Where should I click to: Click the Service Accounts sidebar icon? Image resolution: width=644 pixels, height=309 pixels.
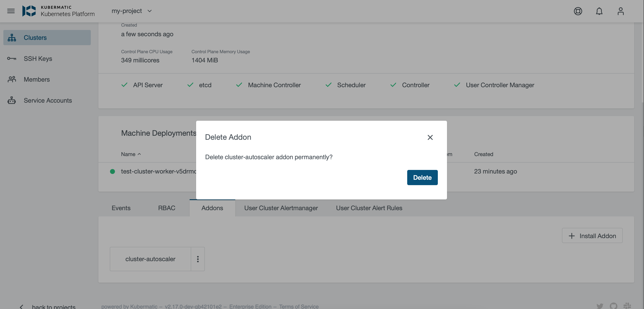tap(11, 100)
